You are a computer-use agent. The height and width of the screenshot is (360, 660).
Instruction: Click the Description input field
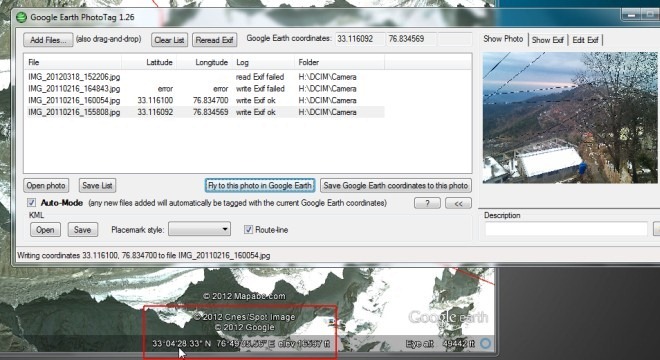point(566,229)
